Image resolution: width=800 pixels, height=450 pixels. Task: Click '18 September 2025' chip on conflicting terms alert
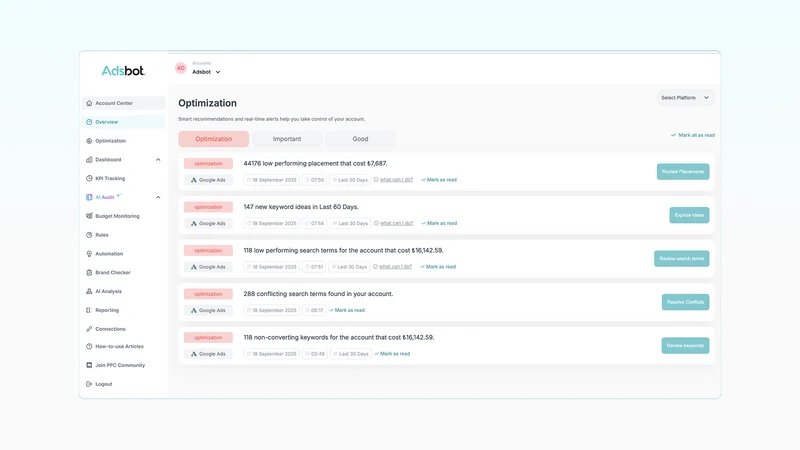(271, 310)
